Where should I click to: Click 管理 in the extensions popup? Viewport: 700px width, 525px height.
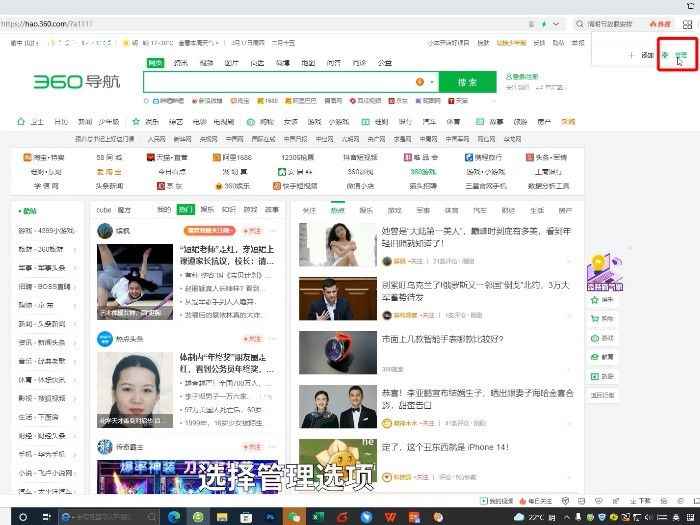(x=680, y=55)
